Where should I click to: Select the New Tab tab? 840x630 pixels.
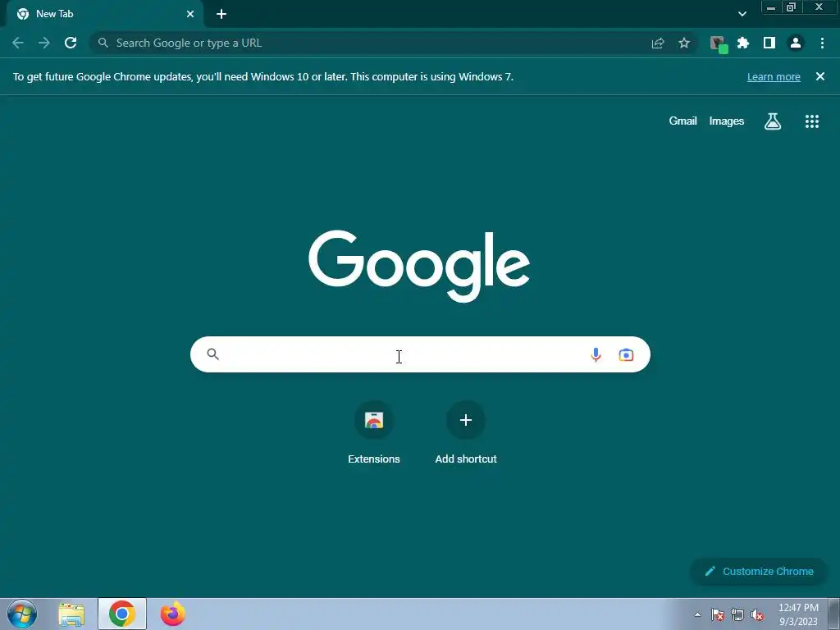tap(104, 14)
